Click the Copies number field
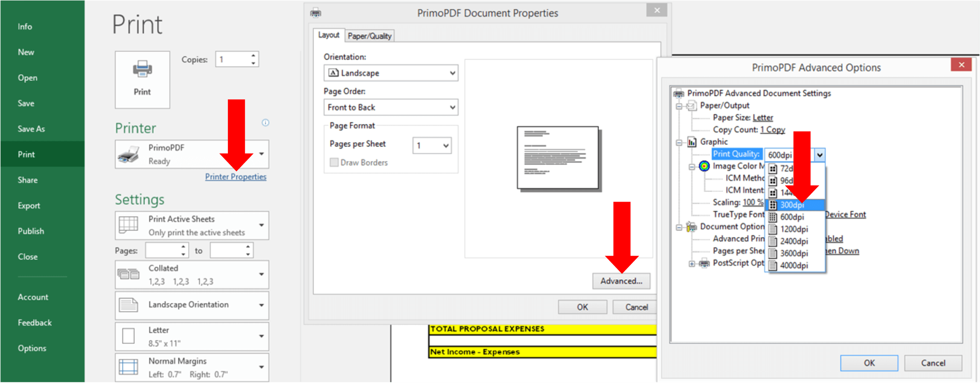 (233, 59)
